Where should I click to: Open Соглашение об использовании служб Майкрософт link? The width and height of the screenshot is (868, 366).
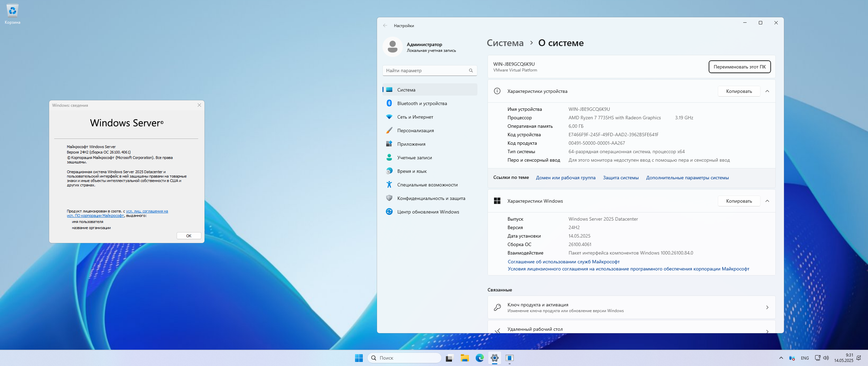click(564, 262)
